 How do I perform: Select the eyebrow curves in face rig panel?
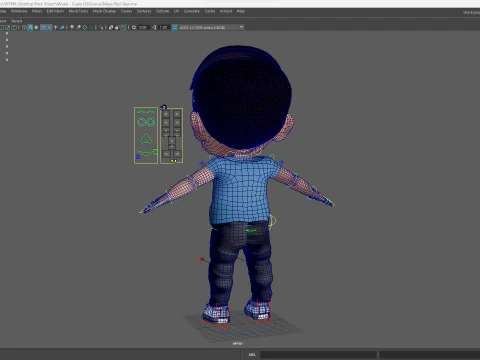[x=146, y=112]
